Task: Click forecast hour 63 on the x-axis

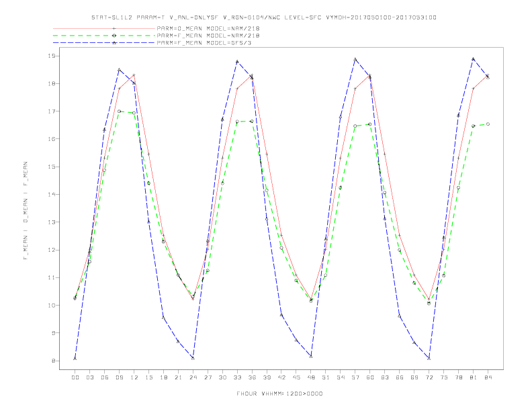Action: [385, 377]
